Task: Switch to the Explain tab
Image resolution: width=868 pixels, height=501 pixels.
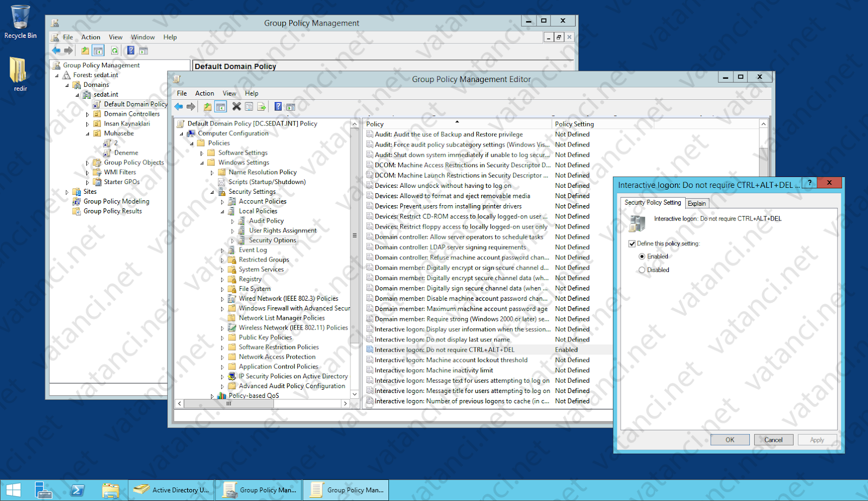Action: click(x=697, y=203)
